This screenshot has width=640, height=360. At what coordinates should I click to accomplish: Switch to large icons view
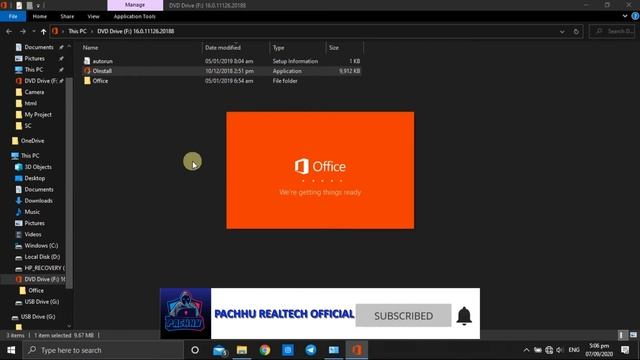click(x=633, y=335)
